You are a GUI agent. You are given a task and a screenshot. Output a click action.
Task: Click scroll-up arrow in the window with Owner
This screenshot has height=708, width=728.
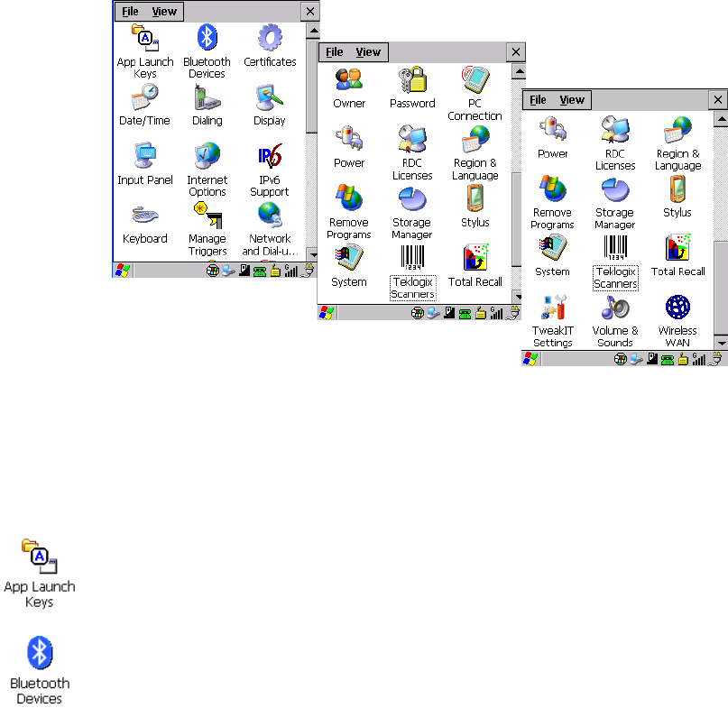tap(519, 71)
